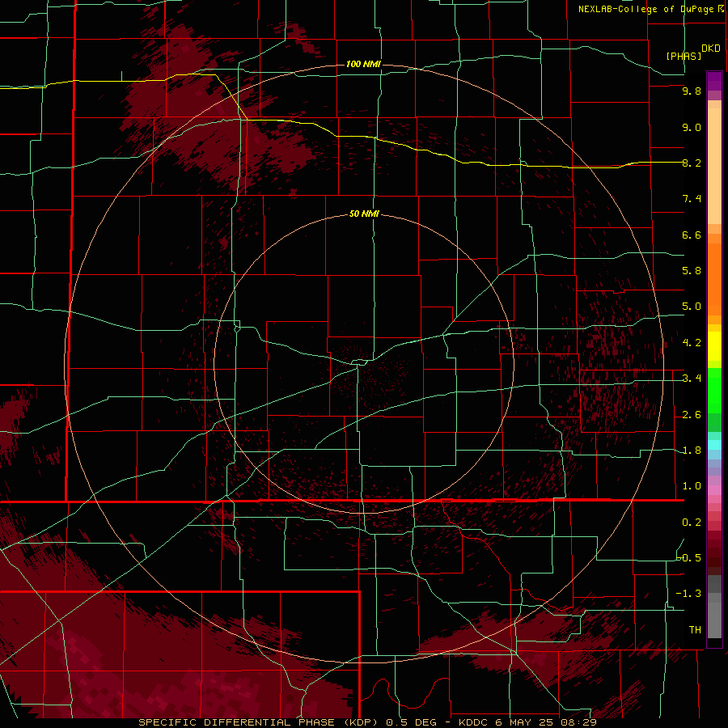Click the 9.0 scale value
The width and height of the screenshot is (728, 728).
click(692, 127)
